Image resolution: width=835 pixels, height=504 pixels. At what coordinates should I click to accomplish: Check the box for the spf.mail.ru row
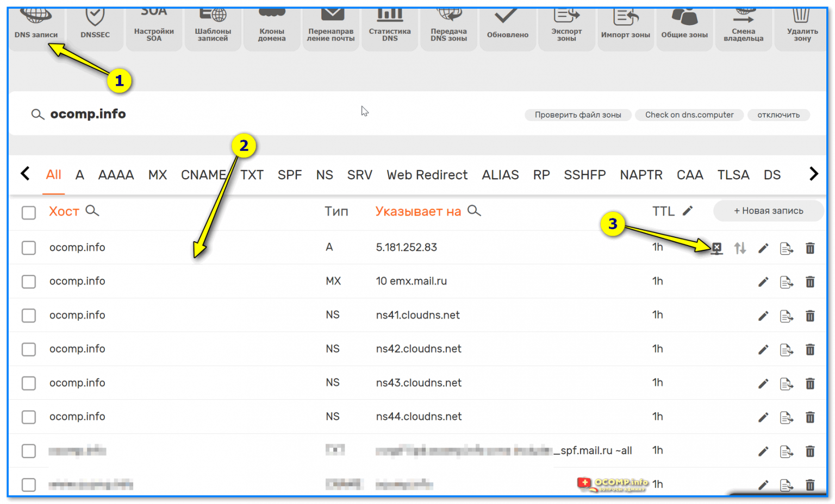(29, 451)
